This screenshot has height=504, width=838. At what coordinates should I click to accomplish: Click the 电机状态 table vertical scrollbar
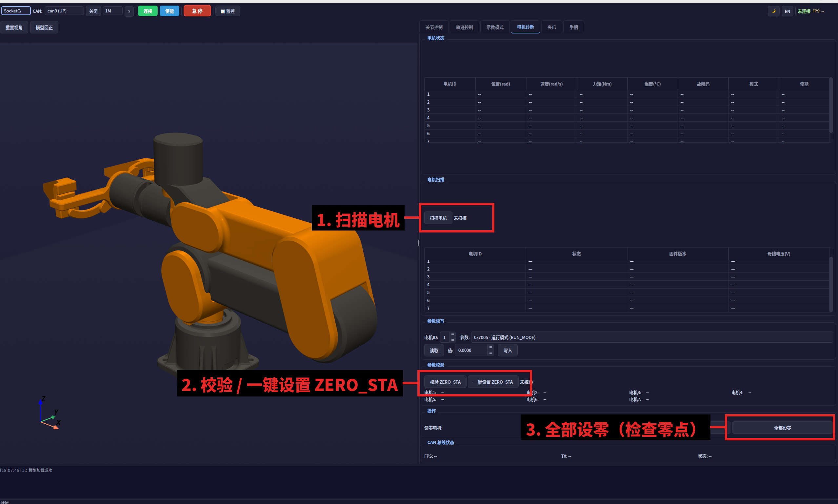[x=831, y=105]
